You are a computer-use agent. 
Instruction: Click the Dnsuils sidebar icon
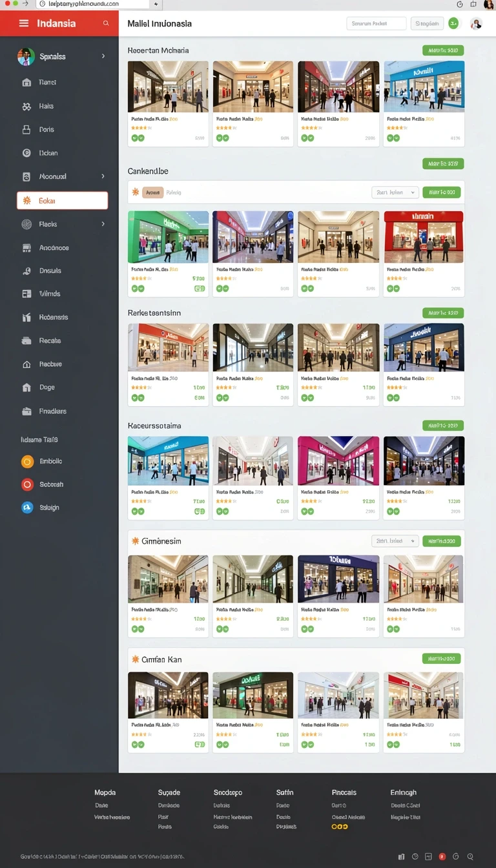26,271
